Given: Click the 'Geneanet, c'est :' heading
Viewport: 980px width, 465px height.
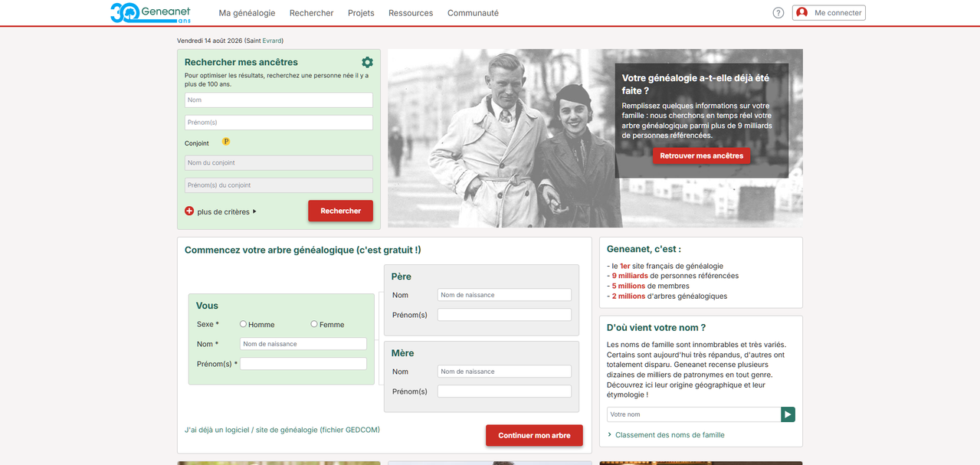Looking at the screenshot, I should pyautogui.click(x=644, y=249).
